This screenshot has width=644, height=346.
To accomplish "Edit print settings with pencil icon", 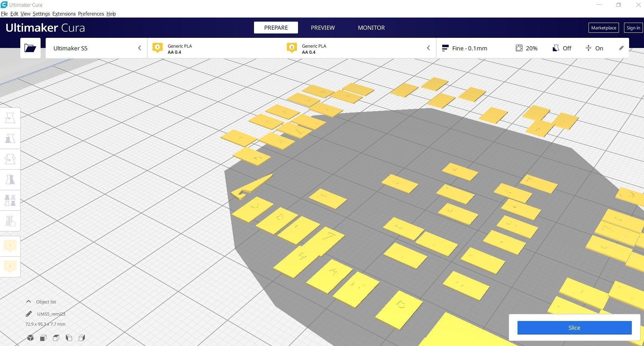I will click(x=621, y=48).
